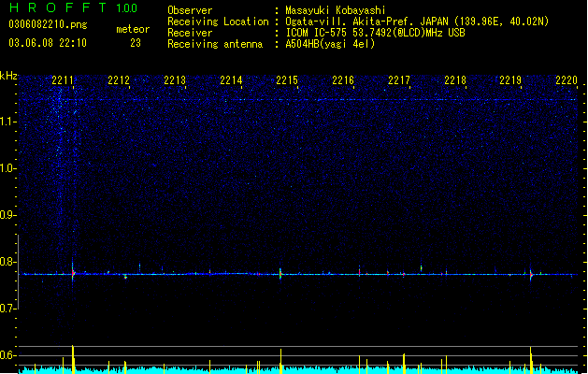
Task: Click the 0.9 kHz axis value
Action: point(7,215)
